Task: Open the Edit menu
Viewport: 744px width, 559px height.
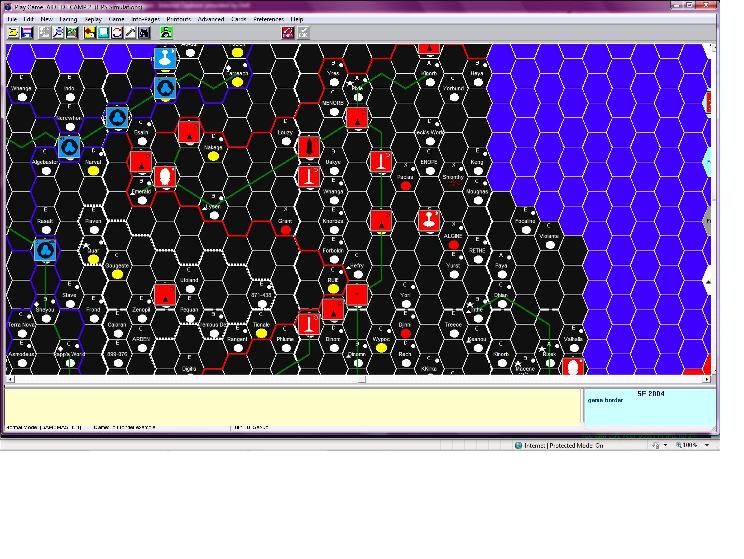Action: pos(28,19)
